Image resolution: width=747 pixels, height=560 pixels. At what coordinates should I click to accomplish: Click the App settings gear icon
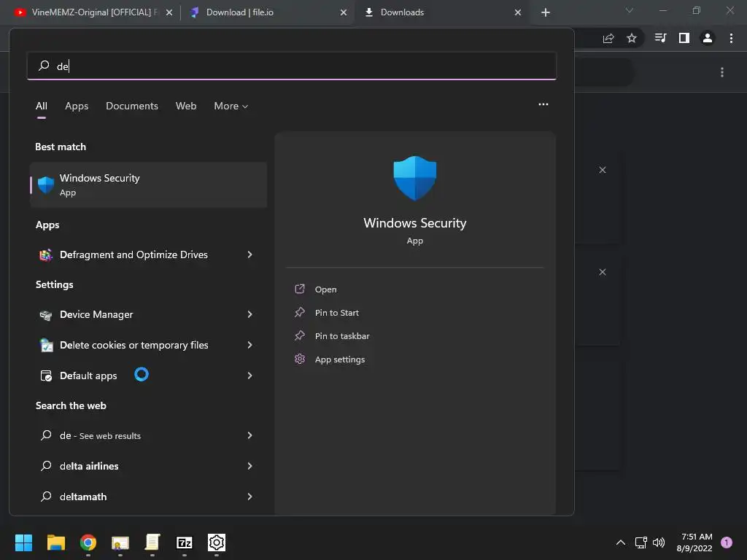pyautogui.click(x=300, y=359)
